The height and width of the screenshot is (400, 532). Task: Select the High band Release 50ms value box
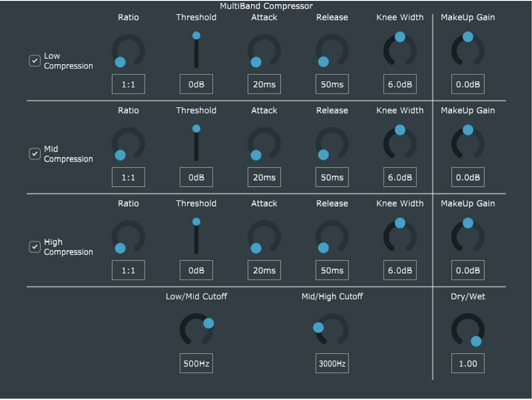click(x=332, y=270)
